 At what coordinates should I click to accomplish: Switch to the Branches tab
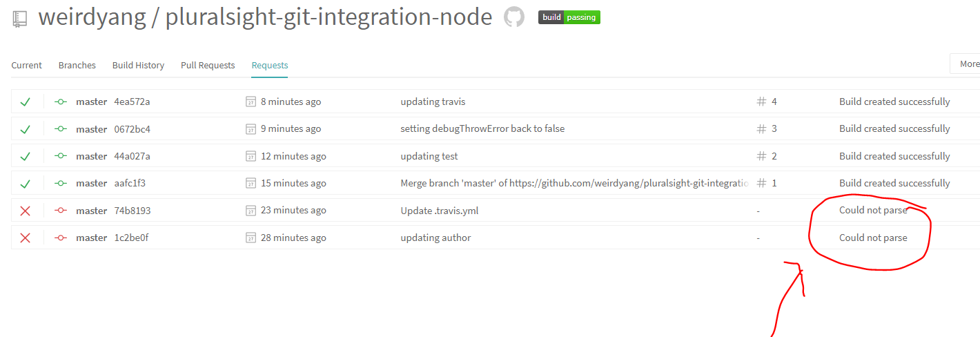click(x=77, y=65)
